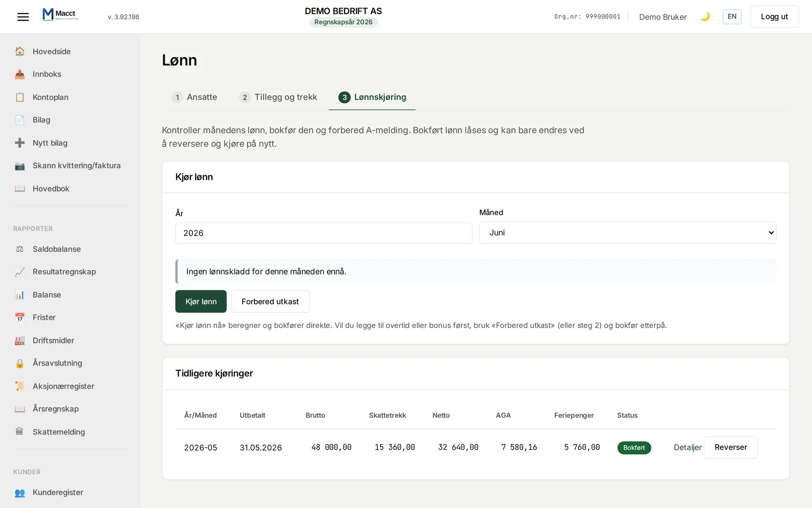Click the Balanse bar chart icon
This screenshot has width=812, height=508.
coord(20,295)
